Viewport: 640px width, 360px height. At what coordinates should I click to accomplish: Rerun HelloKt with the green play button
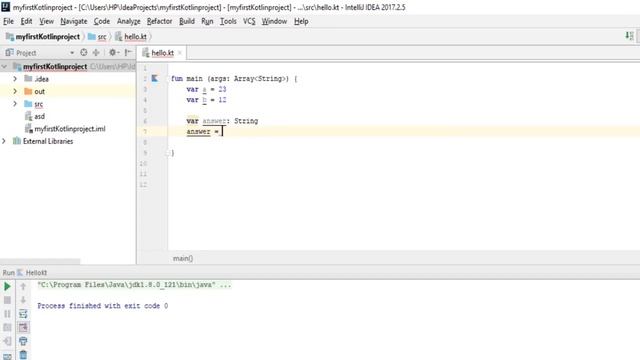click(7, 287)
